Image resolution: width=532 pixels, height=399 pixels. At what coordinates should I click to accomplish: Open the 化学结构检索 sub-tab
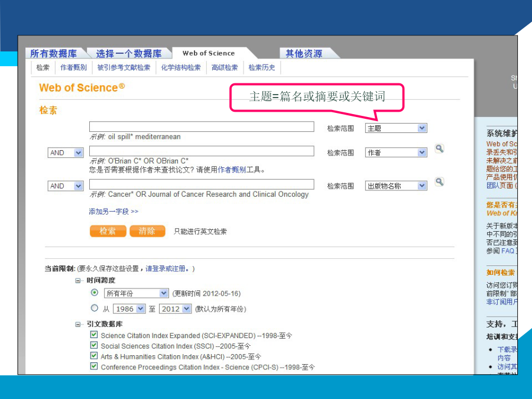[181, 67]
